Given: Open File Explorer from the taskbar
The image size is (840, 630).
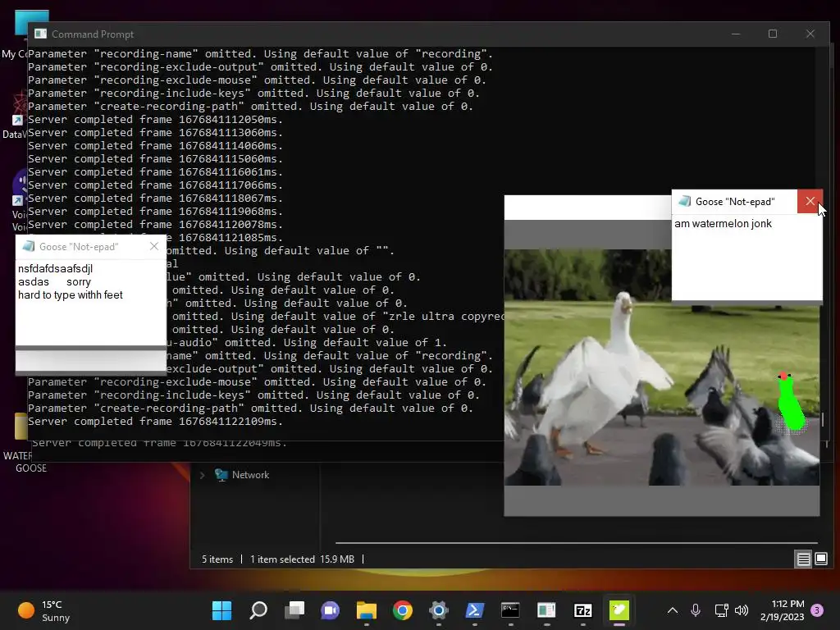Looking at the screenshot, I should point(367,610).
